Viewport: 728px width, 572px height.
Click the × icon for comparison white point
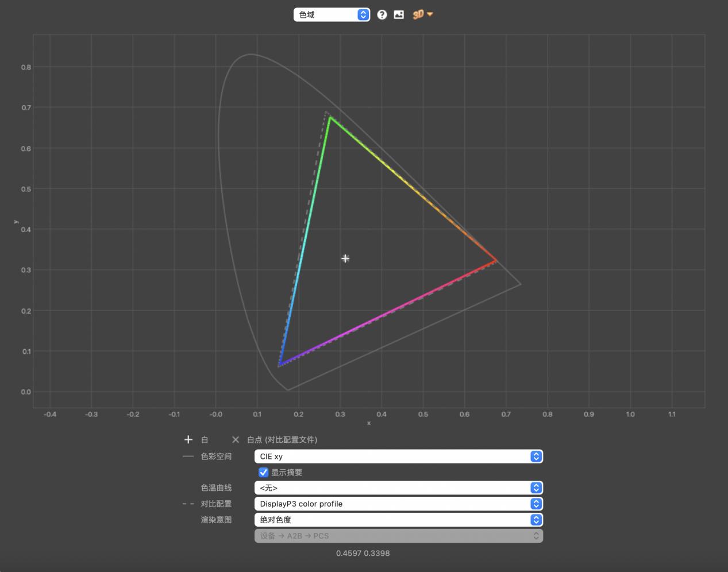[236, 440]
